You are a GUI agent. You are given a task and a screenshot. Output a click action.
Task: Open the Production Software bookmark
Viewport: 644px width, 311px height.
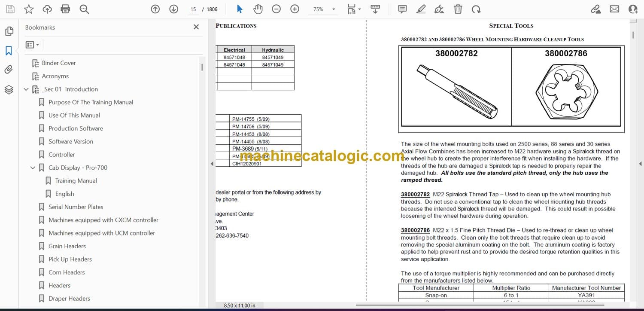point(76,128)
